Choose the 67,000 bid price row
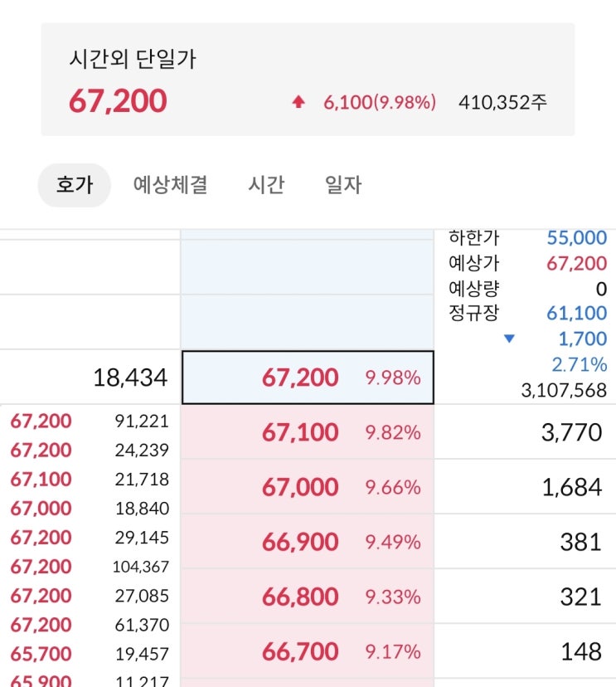This screenshot has width=616, height=687. coord(308,487)
